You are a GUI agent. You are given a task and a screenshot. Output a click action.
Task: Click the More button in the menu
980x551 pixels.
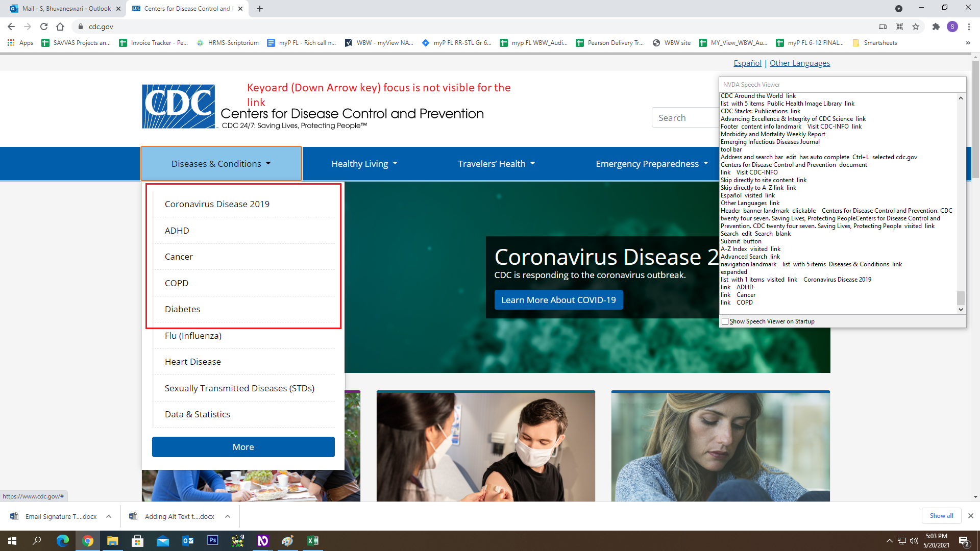243,447
